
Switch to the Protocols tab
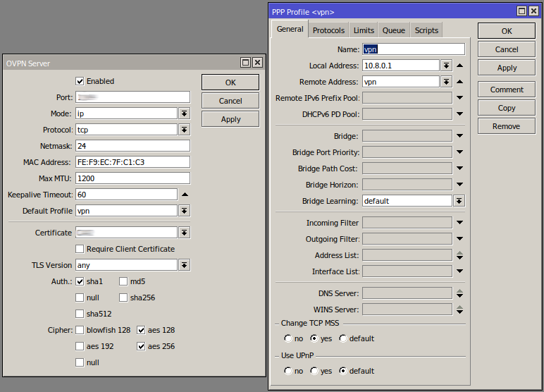point(328,30)
